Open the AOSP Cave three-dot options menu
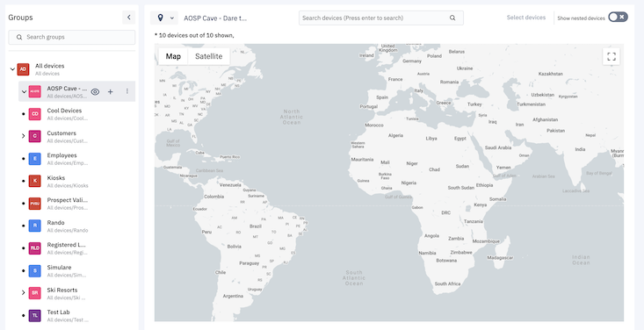This screenshot has width=644, height=330. click(x=127, y=91)
